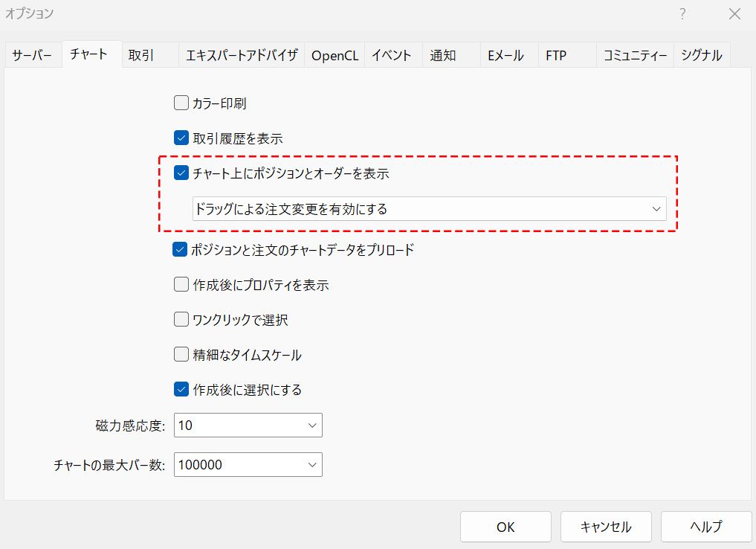Image resolution: width=756 pixels, height=549 pixels.
Task: Expand チャートの最大バー数 dropdown arrow
Action: [x=311, y=465]
